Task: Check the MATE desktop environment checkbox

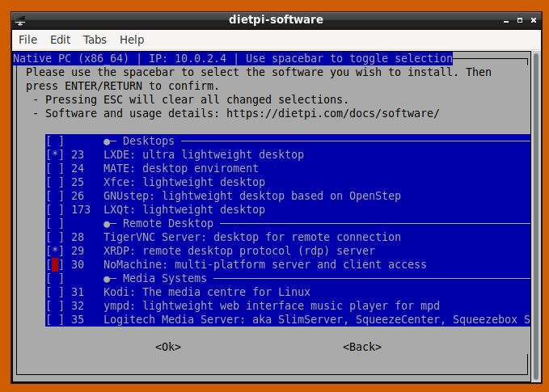Action: [55, 168]
